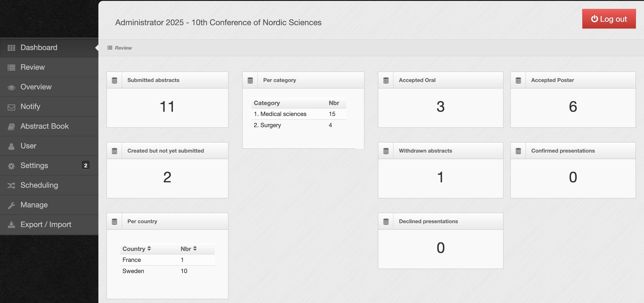Click the Scheduling shuffle icon

(x=11, y=186)
